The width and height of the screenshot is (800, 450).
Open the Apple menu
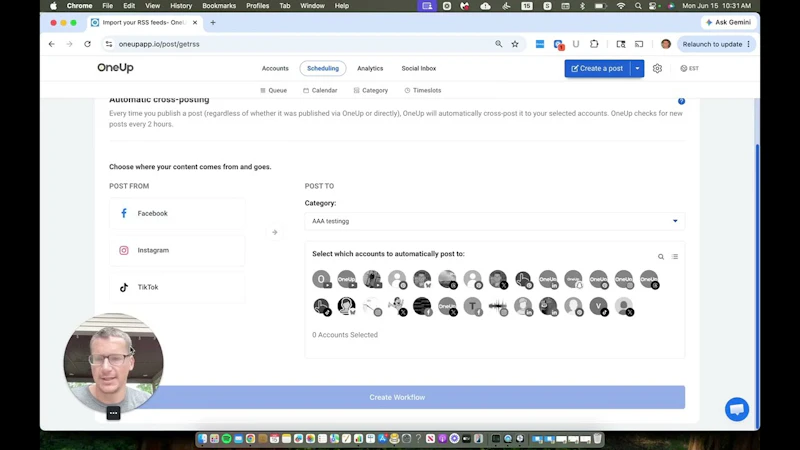click(x=54, y=6)
